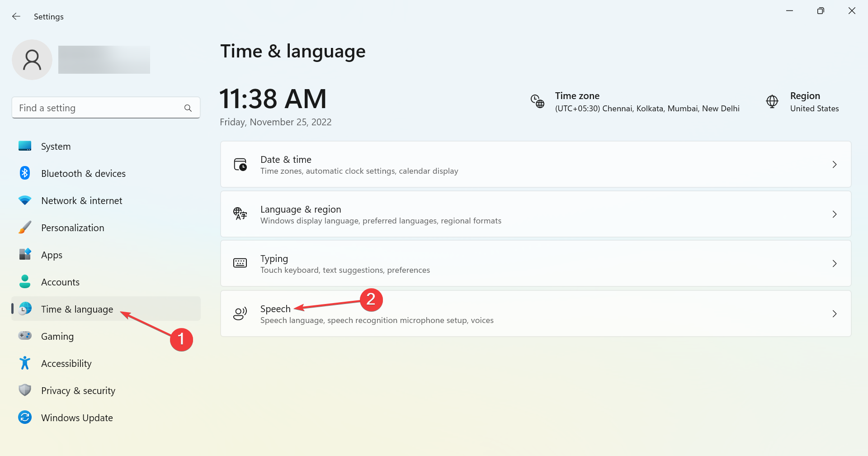Expand the Speech chevron
The width and height of the screenshot is (868, 456).
pos(835,313)
